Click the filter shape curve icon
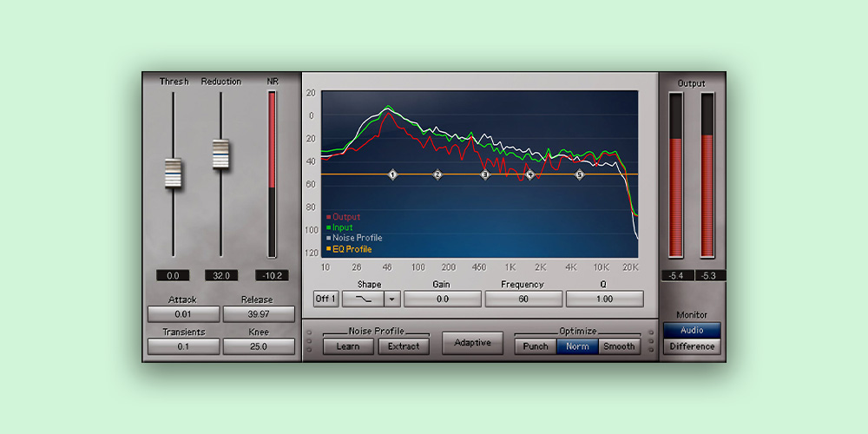This screenshot has height=434, width=868. [363, 299]
